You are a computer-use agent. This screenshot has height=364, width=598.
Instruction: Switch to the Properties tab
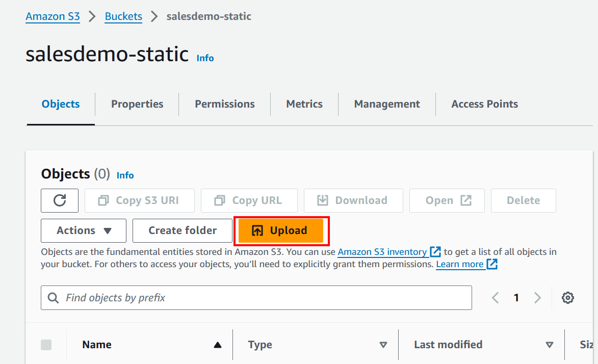pos(137,104)
